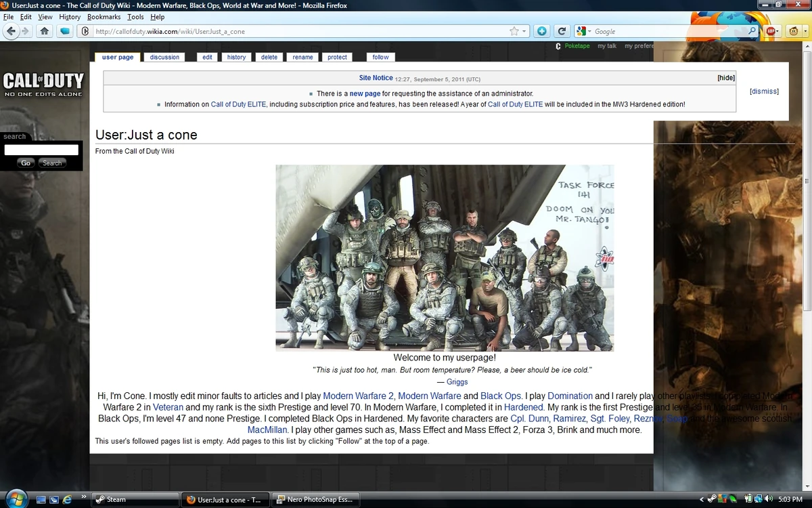Viewport: 812px width, 508px height.
Task: Click the rename tab
Action: (302, 57)
